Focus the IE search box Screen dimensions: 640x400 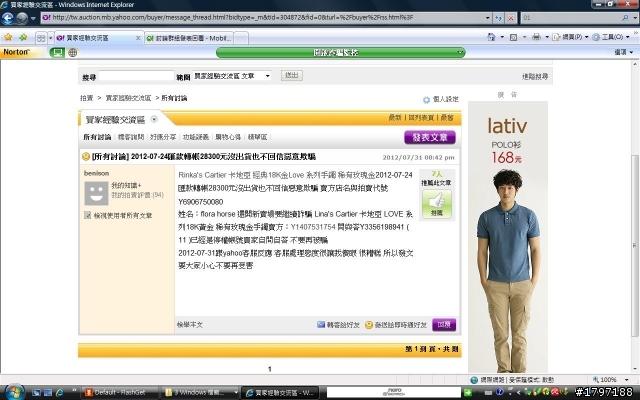tap(571, 18)
